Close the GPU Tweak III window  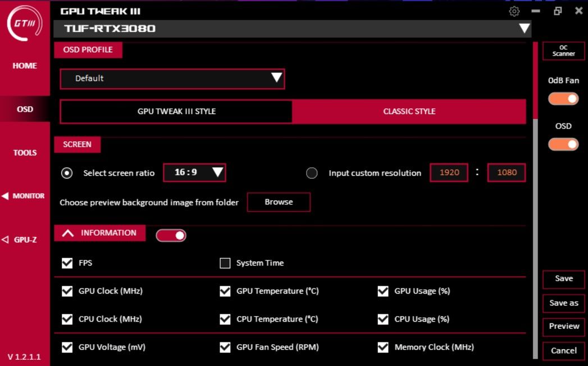579,11
